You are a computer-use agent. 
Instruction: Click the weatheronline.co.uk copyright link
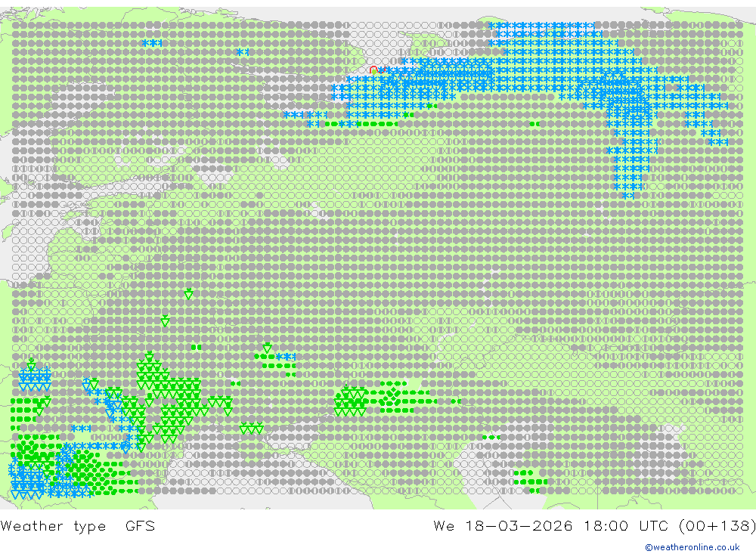click(692, 547)
